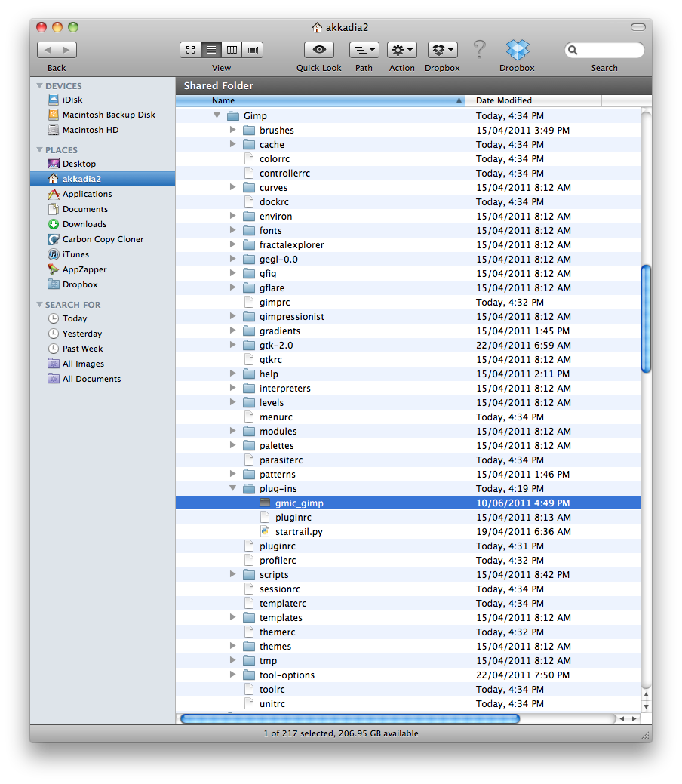The height and width of the screenshot is (784, 682).
Task: Select akkadia2 home in the sidebar
Action: 103,179
